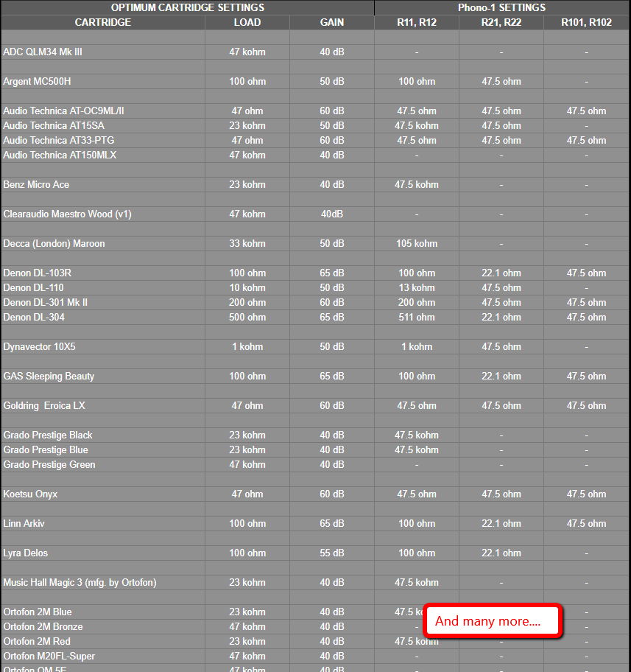Click the R101, R102 column header
This screenshot has width=631, height=672.
[586, 22]
